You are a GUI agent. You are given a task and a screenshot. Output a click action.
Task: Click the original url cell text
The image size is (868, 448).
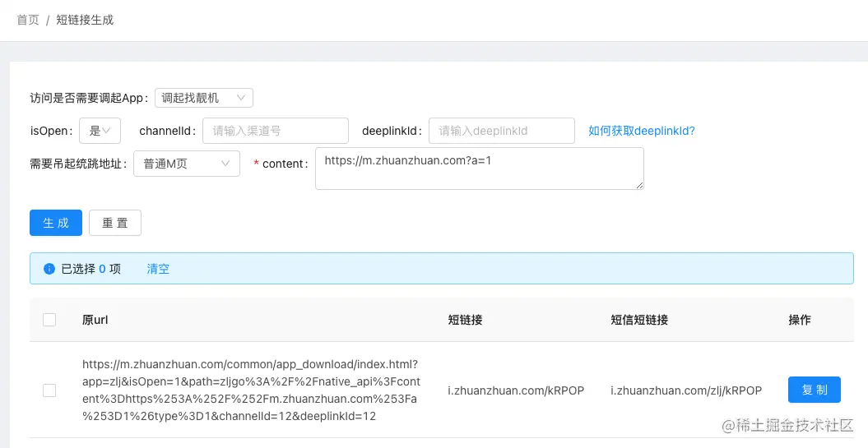click(251, 390)
